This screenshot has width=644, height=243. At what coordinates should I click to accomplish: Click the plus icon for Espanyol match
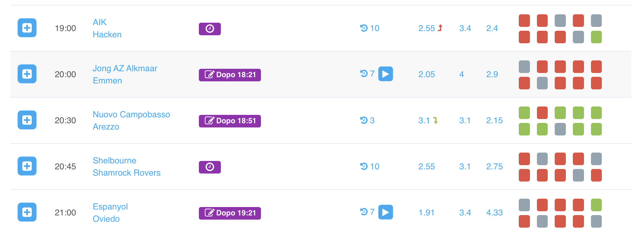click(27, 212)
